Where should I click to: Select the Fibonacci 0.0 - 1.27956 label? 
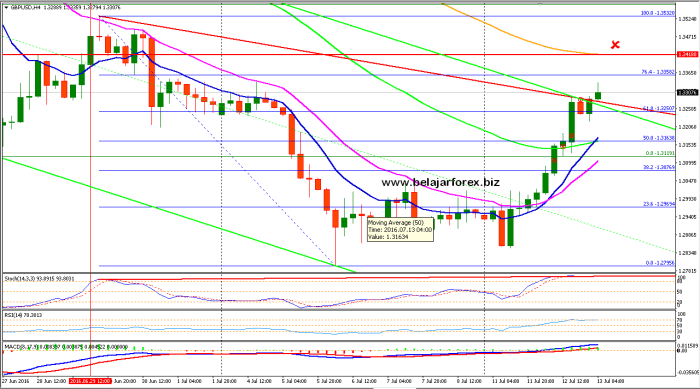coord(660,263)
